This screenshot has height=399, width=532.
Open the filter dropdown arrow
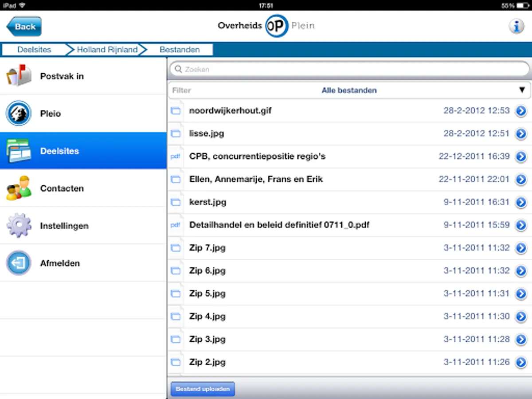coord(522,90)
